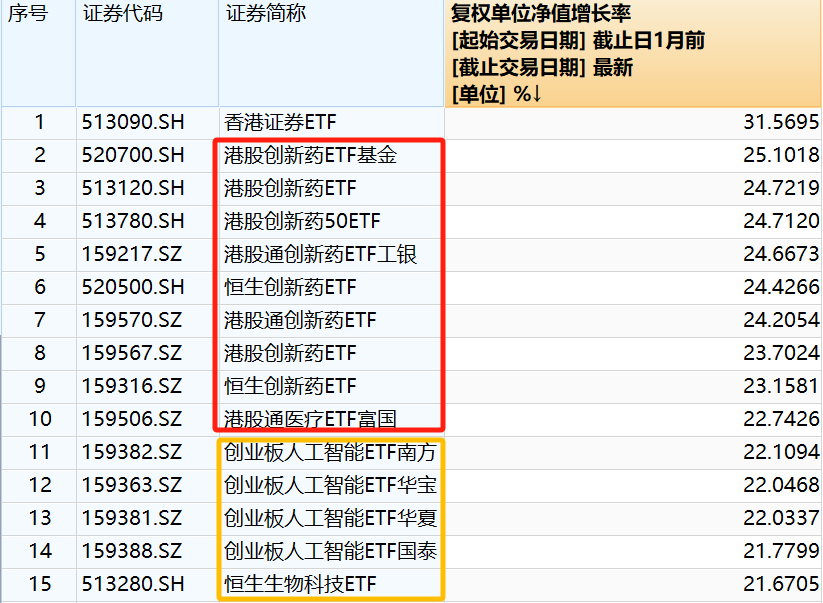The height and width of the screenshot is (603, 823).
Task: Click the 港股通医疗ETF富国 name cell
Action: pyautogui.click(x=318, y=420)
